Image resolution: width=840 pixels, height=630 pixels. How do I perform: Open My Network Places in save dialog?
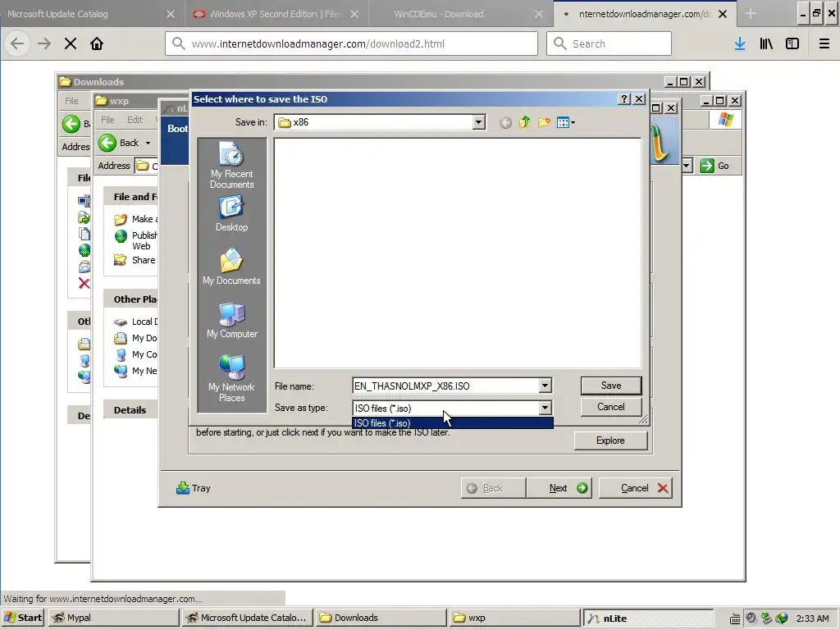pyautogui.click(x=231, y=378)
